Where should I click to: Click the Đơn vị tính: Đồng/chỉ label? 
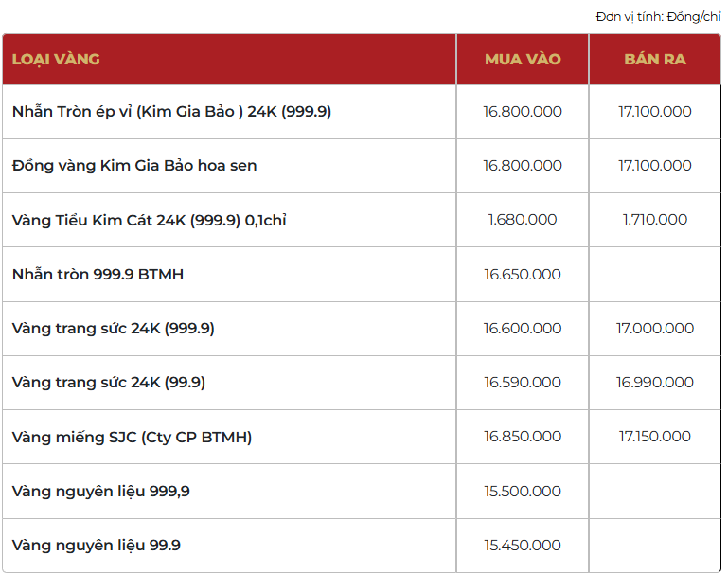tap(658, 17)
